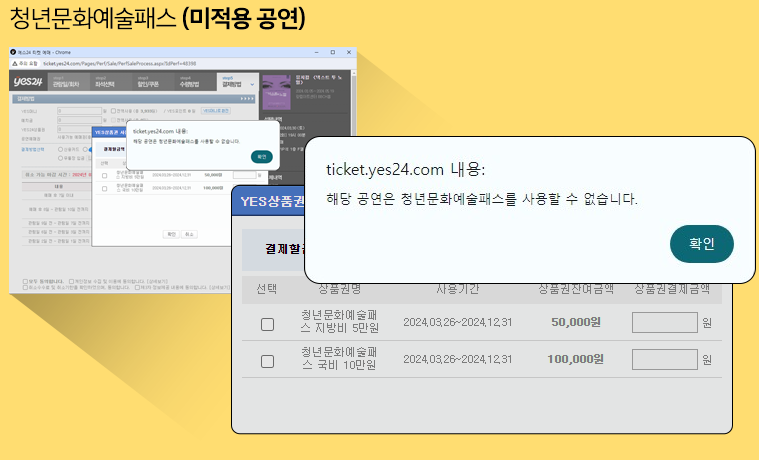Image resolution: width=759 pixels, height=460 pixels.
Task: Click the 예치금 amount field in small screenshot
Action: [79, 120]
